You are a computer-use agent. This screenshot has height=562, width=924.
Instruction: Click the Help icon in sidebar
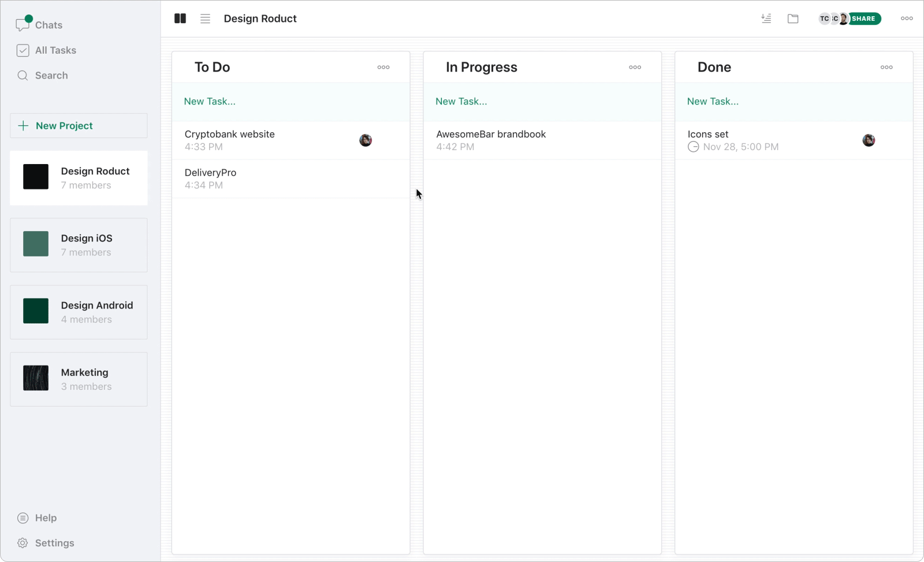tap(23, 518)
